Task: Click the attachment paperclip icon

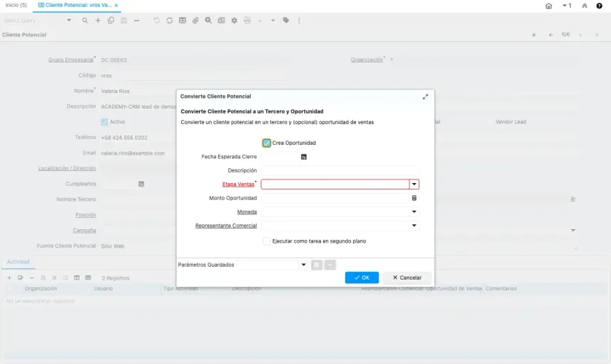Action: click(195, 21)
